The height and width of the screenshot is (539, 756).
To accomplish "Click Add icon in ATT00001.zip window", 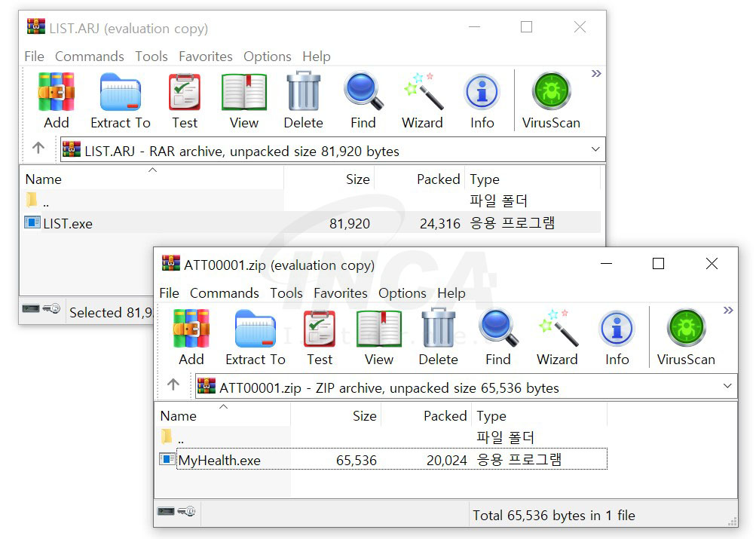I will click(x=191, y=329).
